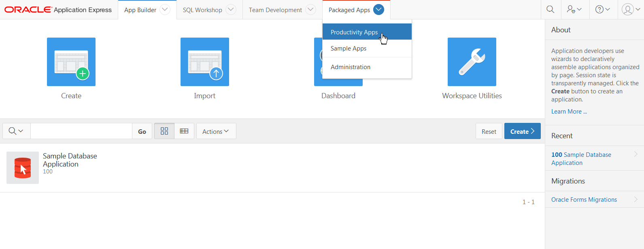Viewport: 644px width, 249px height.
Task: Expand the 100 Sample Database recent chevron
Action: tap(636, 154)
